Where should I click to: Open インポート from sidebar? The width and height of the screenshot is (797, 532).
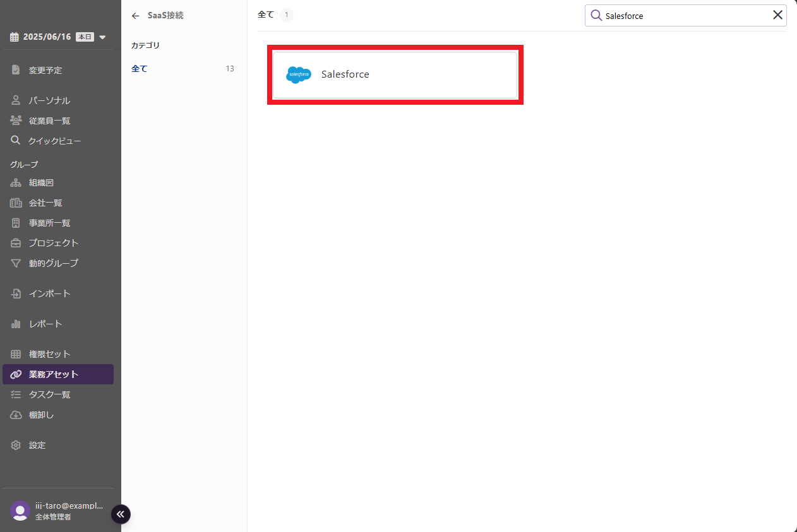[x=49, y=293]
